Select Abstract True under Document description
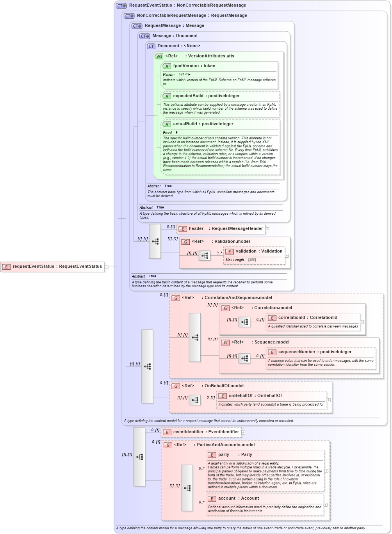The image size is (392, 534). coord(159,186)
